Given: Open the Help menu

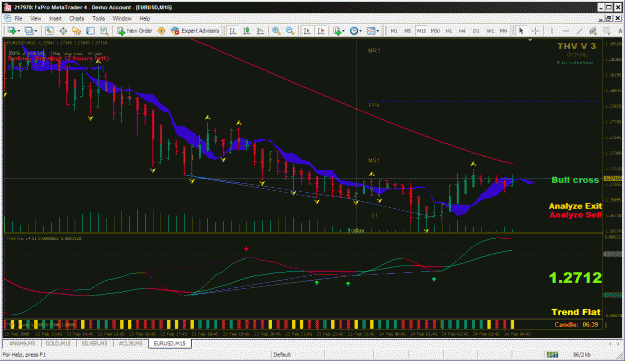Looking at the screenshot, I should click(x=144, y=18).
